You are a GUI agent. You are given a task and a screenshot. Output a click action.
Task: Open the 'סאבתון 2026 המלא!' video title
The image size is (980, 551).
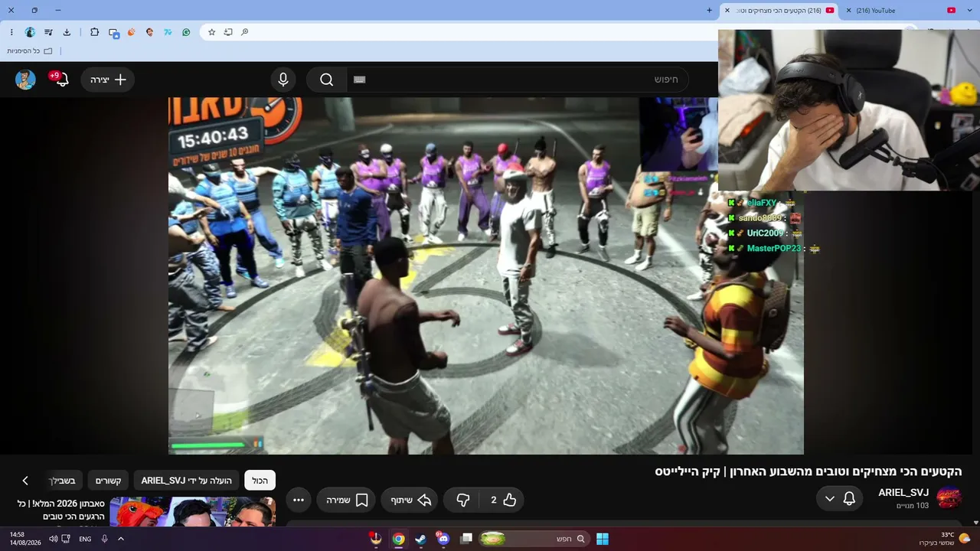pyautogui.click(x=61, y=510)
